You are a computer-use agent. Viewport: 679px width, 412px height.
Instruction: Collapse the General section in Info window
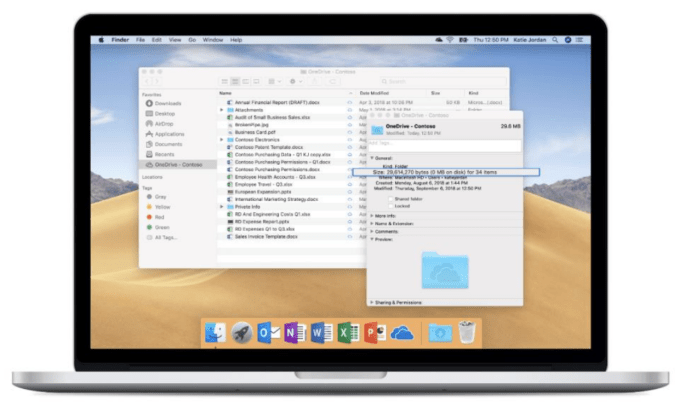[372, 158]
